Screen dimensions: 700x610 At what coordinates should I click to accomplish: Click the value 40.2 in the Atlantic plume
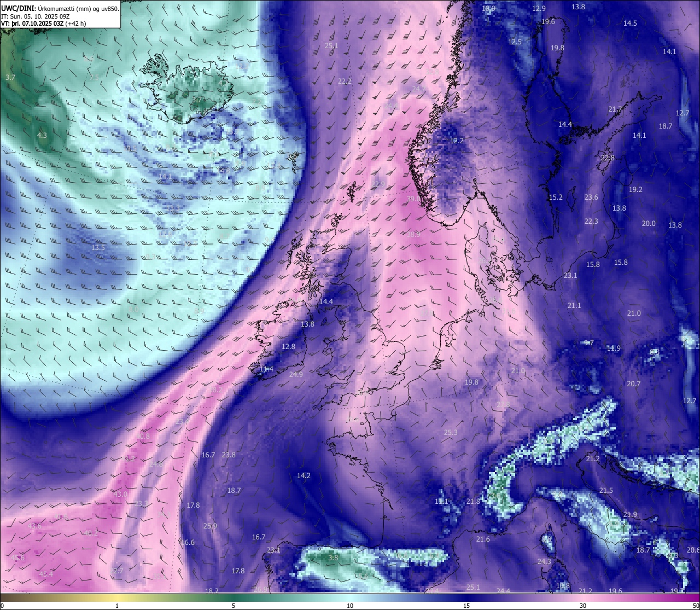(x=91, y=533)
